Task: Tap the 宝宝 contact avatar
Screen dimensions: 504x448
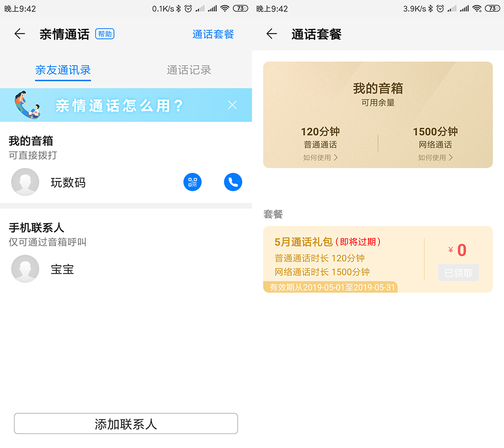Action: click(25, 269)
